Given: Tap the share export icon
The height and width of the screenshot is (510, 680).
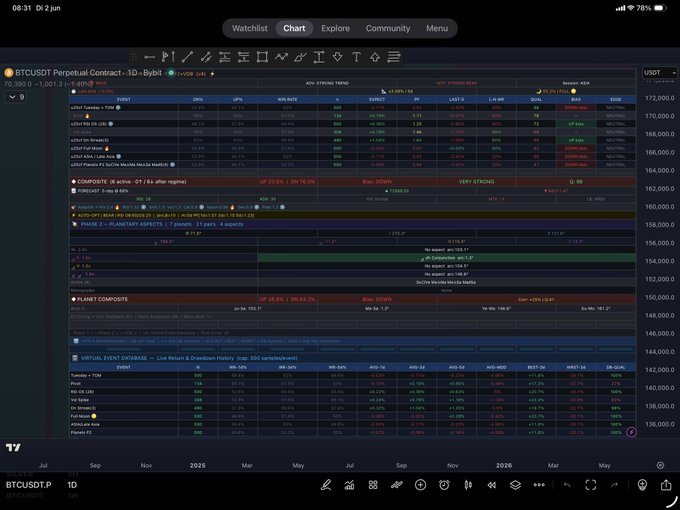Looking at the screenshot, I should [x=666, y=485].
